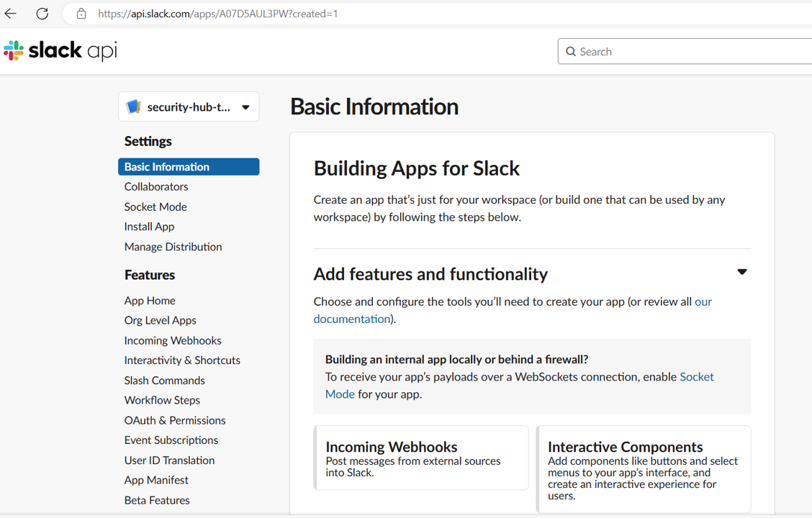
Task: Click the 'Features' sidebar heading
Action: (x=150, y=275)
